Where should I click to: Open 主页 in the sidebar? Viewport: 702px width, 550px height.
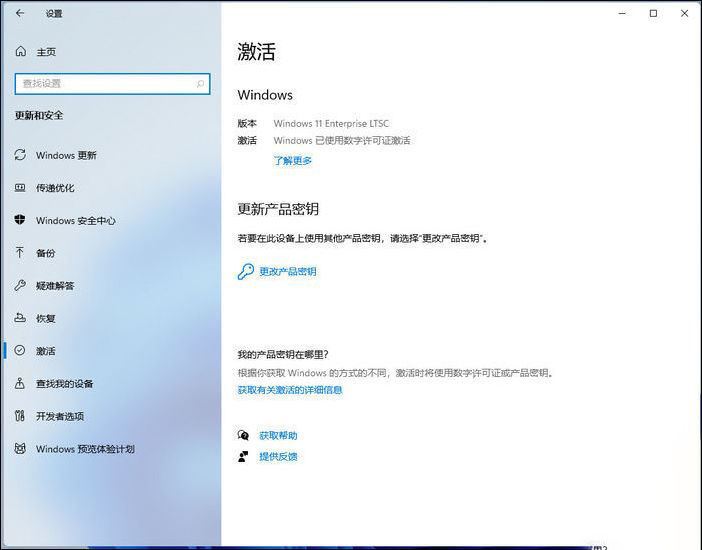pyautogui.click(x=46, y=52)
